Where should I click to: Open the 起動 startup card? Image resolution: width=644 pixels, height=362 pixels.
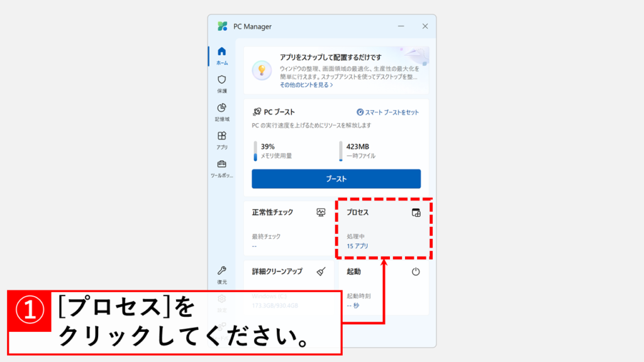(x=384, y=287)
